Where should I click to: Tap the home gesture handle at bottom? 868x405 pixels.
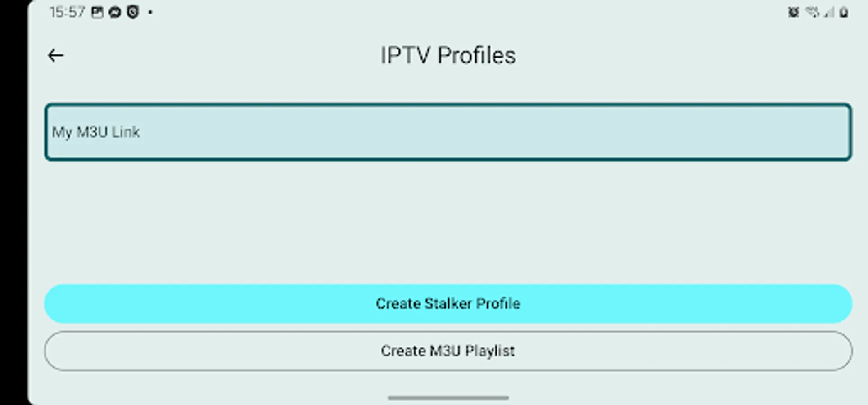pos(448,398)
